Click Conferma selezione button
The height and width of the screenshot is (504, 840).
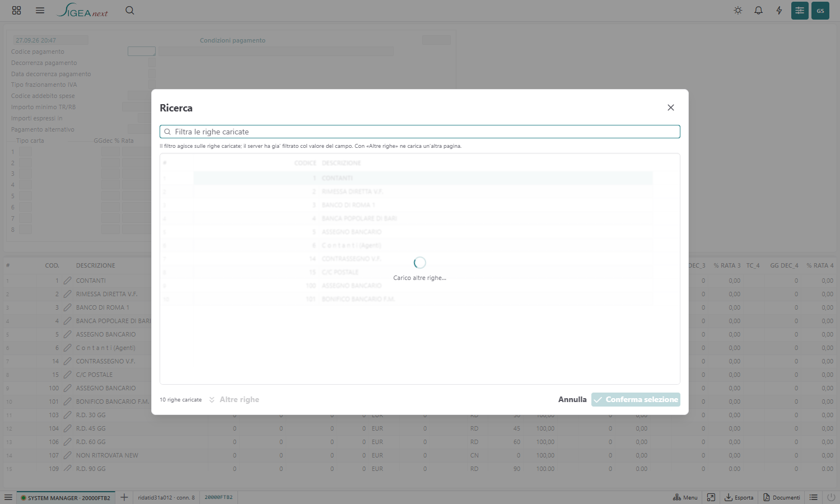(636, 399)
